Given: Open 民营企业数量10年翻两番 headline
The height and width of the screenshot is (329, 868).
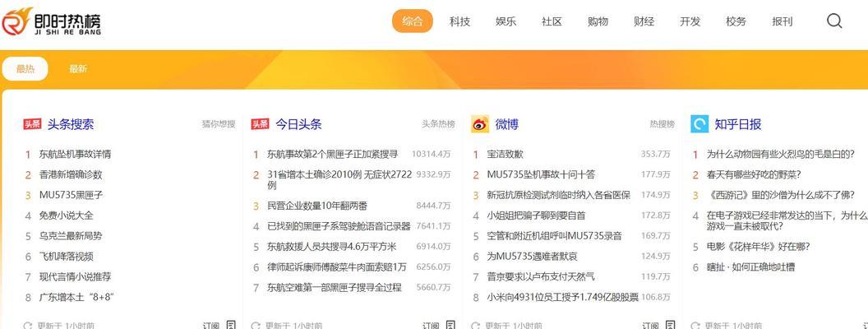Looking at the screenshot, I should pos(317,206).
